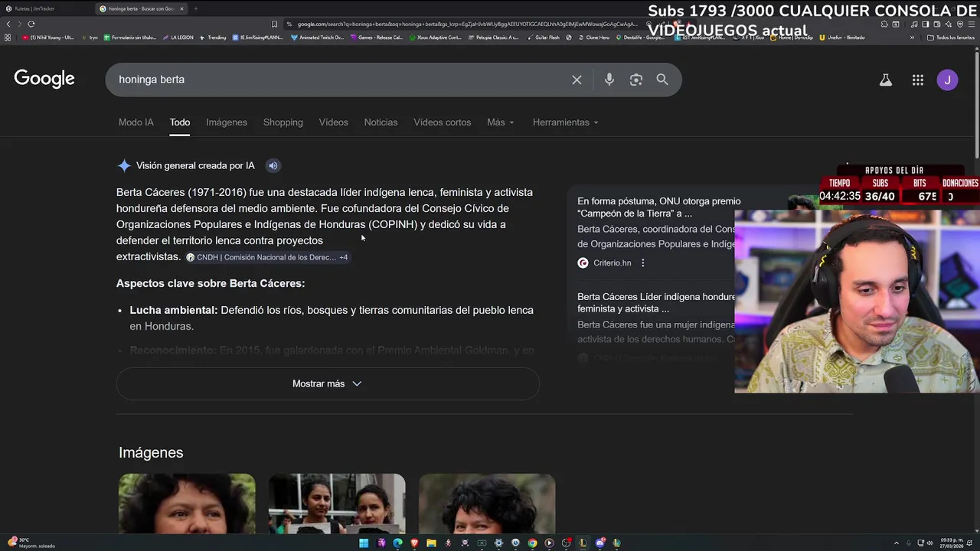Image resolution: width=980 pixels, height=551 pixels.
Task: Switch to the Videos tab
Action: [x=333, y=122]
